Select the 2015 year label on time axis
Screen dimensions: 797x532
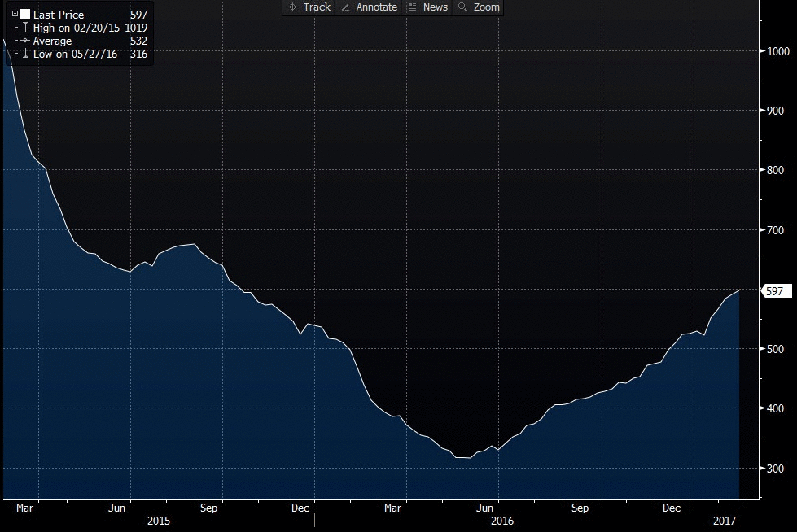pos(159,519)
